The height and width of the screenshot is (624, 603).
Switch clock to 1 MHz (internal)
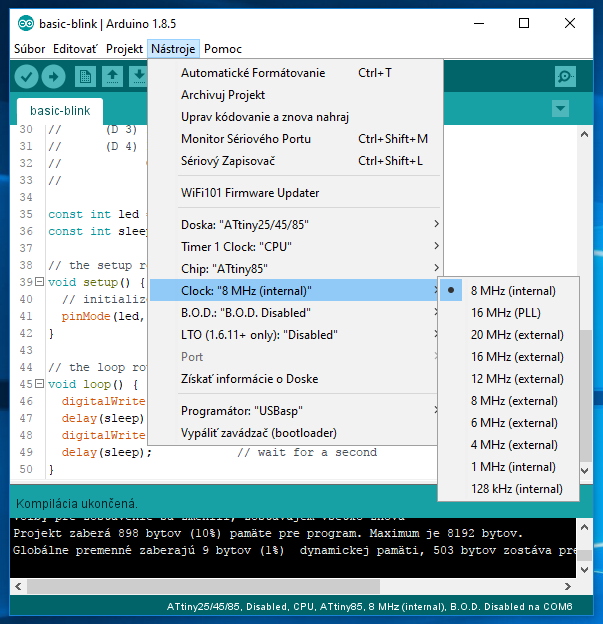509,466
